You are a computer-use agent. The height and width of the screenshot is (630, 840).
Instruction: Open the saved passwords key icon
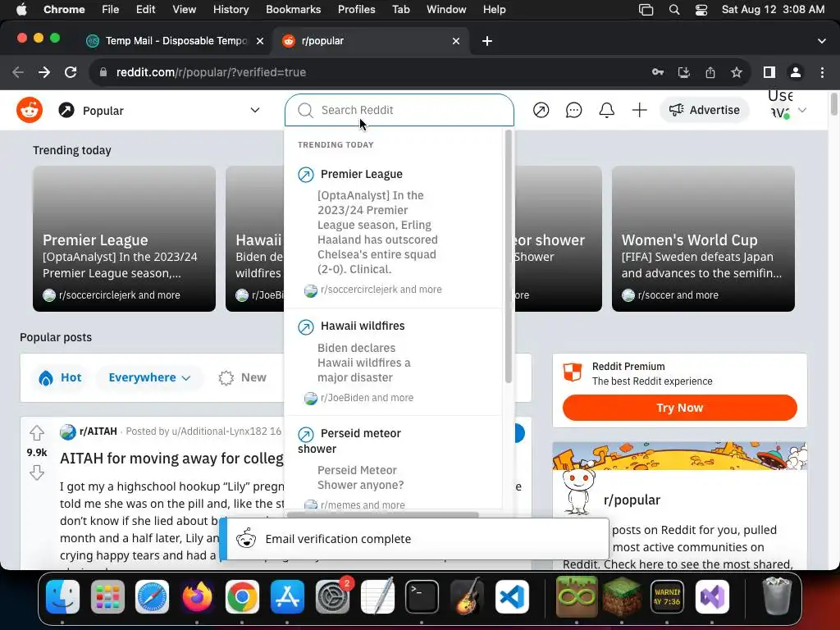658,72
